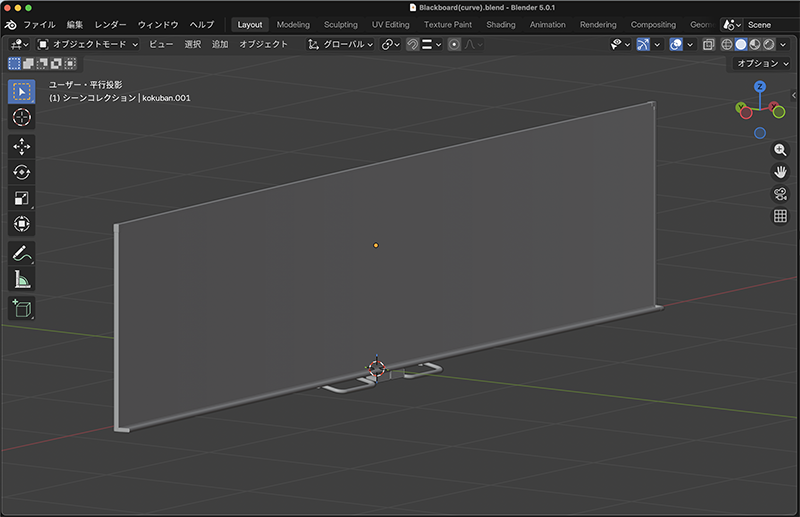Toggle the camera view icon
Viewport: 800px width, 517px height.
(780, 194)
